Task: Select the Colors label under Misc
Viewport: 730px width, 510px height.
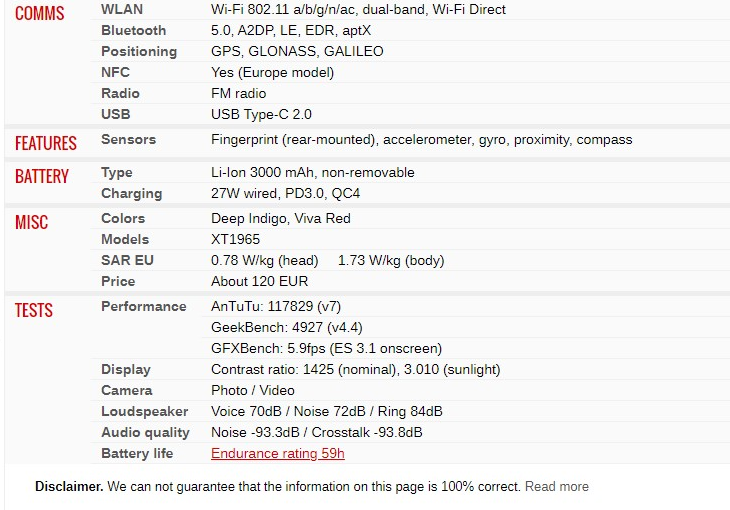Action: tap(123, 218)
